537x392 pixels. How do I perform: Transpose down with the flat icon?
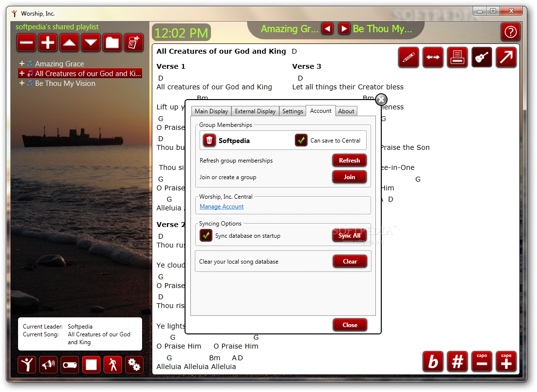433,362
